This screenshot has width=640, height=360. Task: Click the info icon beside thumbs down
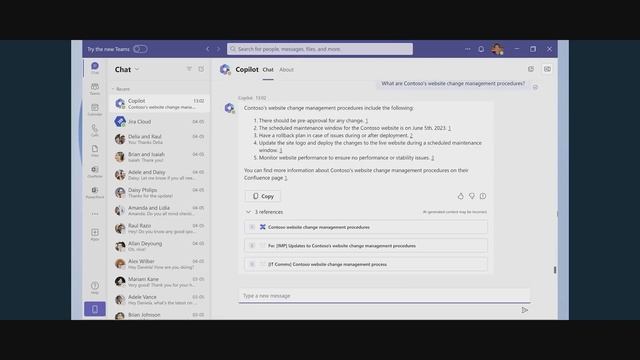click(x=483, y=196)
